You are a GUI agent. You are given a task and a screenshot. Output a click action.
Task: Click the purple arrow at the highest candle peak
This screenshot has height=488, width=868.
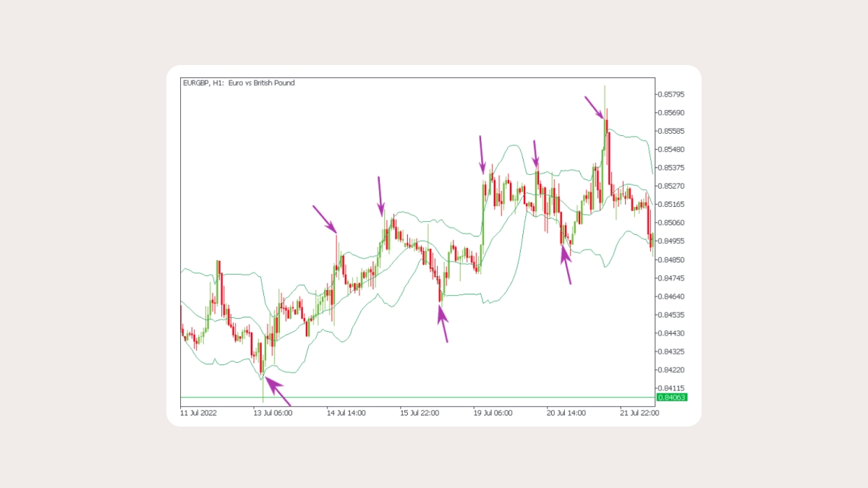click(x=595, y=108)
